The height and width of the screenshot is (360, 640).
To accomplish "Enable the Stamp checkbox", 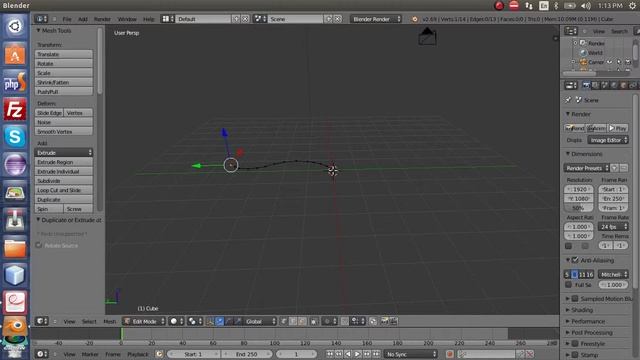I will click(575, 355).
